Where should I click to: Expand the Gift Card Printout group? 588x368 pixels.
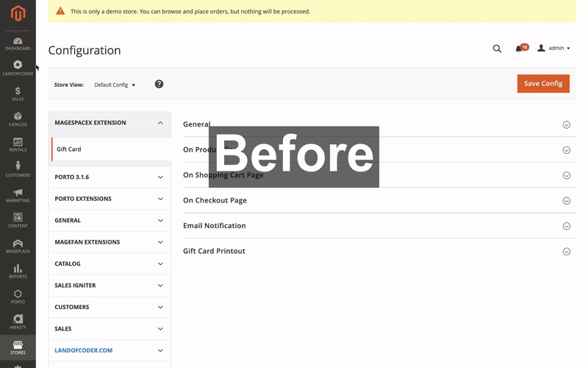click(x=379, y=251)
